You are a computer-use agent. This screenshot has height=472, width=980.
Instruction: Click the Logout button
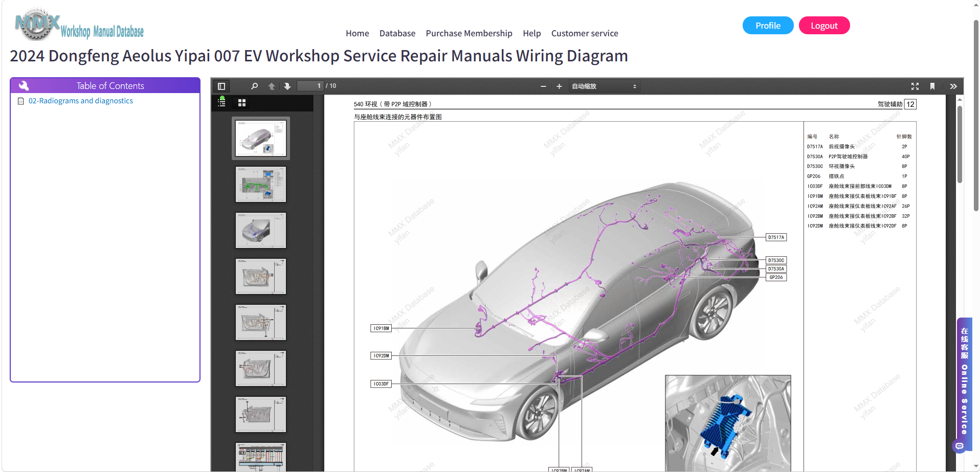(x=824, y=26)
